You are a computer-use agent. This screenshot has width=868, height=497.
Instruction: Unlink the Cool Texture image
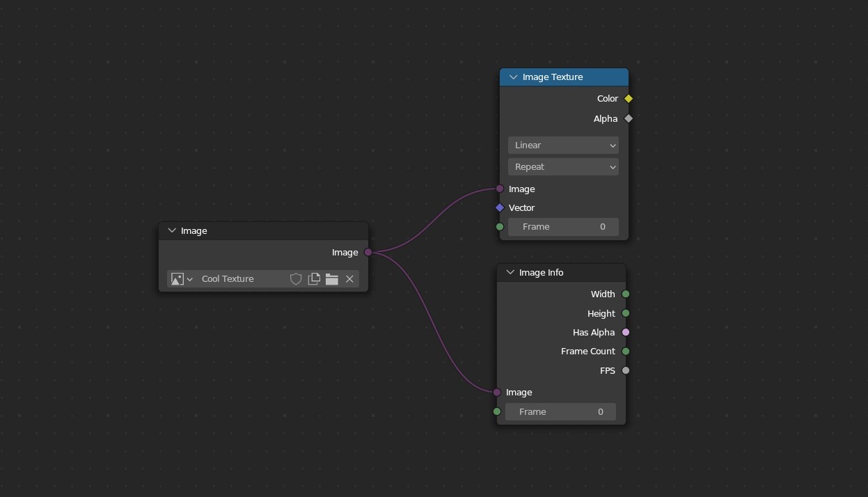pos(349,279)
